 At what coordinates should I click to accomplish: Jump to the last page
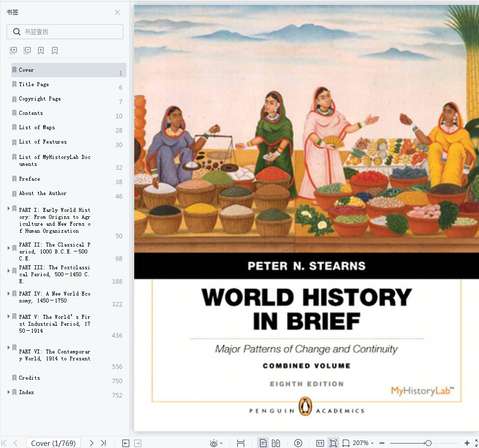(103, 443)
